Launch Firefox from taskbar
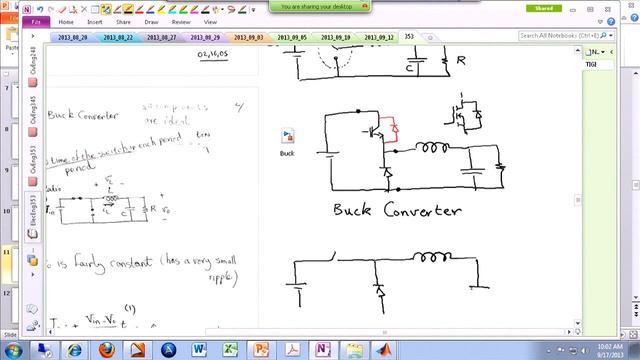Screen dimensions: 640x360 (x=107, y=350)
